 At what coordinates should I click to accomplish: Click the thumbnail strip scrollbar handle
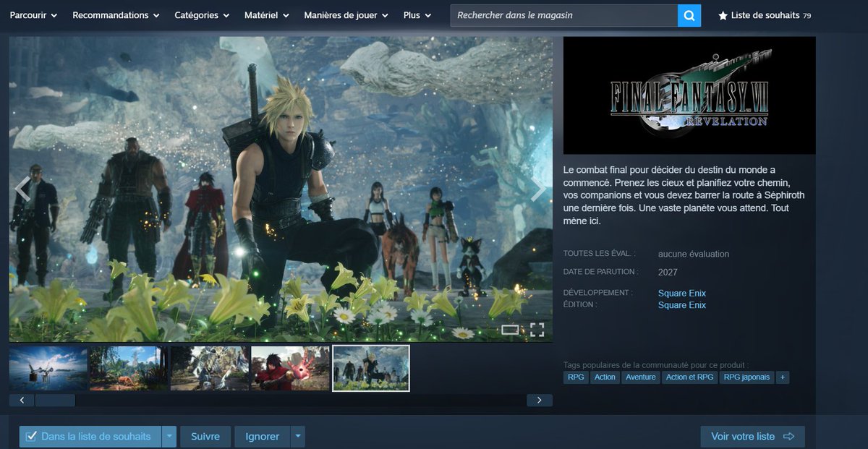click(55, 400)
